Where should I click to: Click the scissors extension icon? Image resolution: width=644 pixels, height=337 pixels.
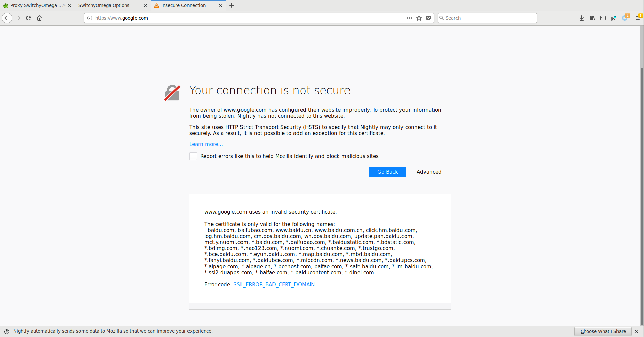click(614, 18)
